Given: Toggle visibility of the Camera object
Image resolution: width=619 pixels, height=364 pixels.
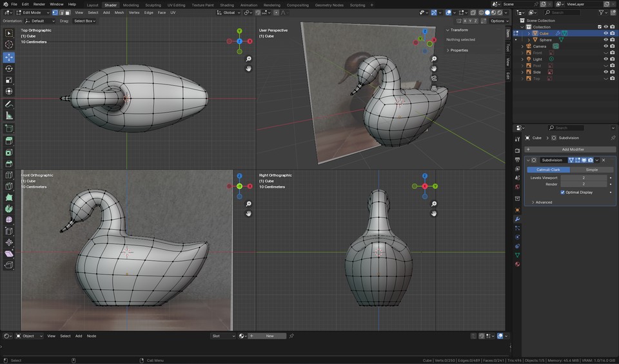Looking at the screenshot, I should pos(605,46).
